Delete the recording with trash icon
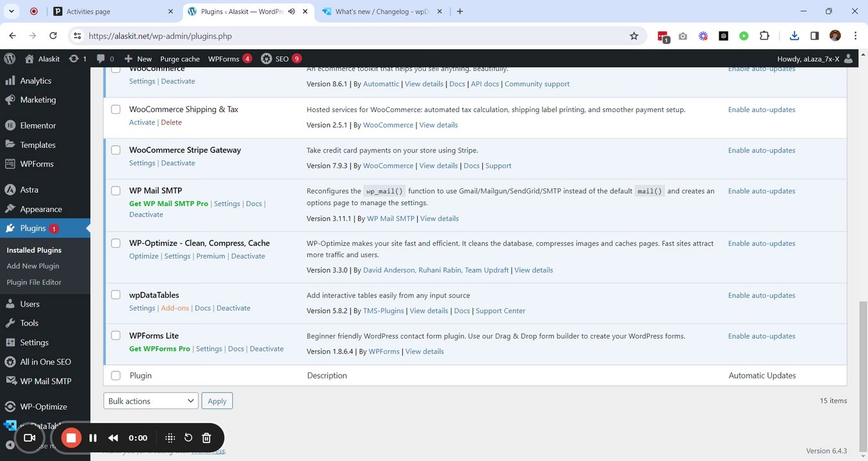Viewport: 868px width, 461px height. pyautogui.click(x=206, y=438)
